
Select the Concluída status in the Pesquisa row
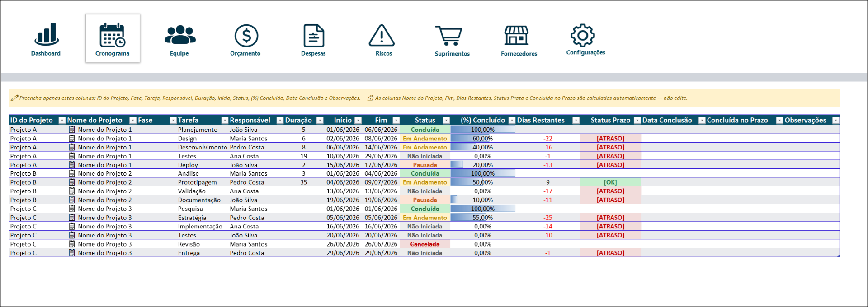coord(425,209)
